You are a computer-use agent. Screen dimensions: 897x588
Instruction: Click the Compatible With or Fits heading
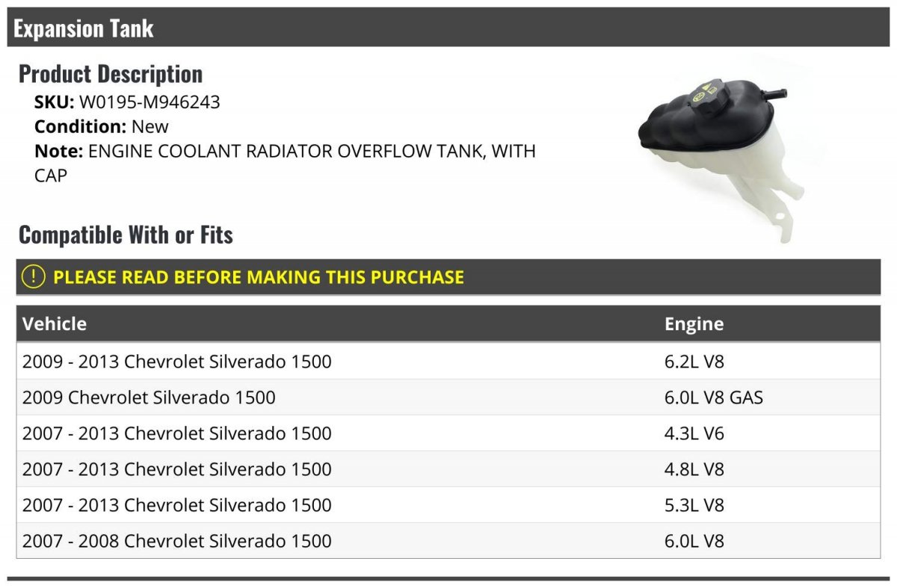click(x=126, y=235)
